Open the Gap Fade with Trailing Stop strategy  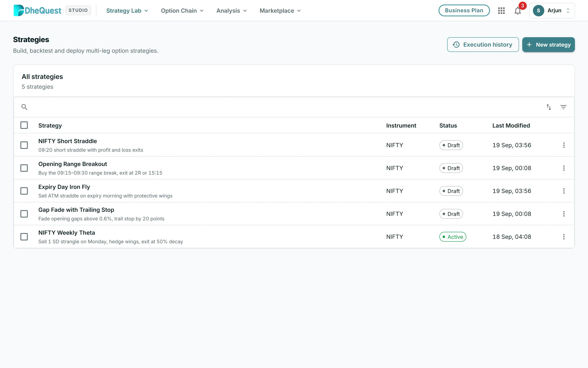coord(76,210)
